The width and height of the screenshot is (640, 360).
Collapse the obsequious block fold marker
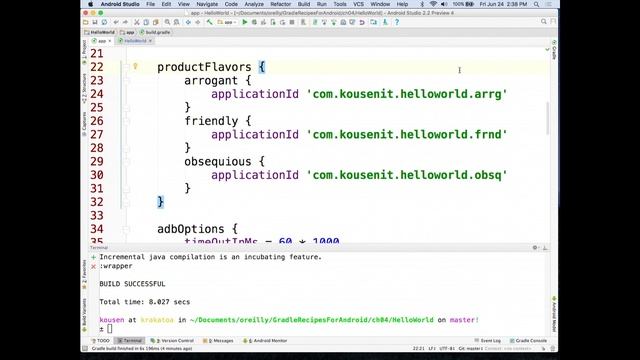[x=126, y=162]
